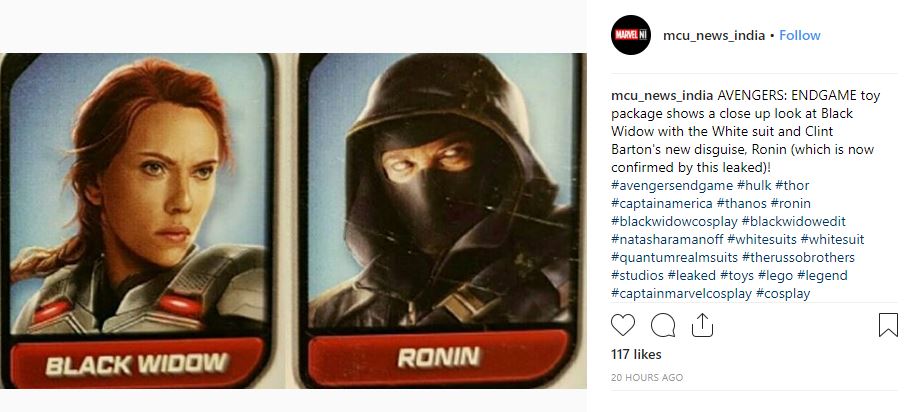The image size is (905, 412).
Task: Open the #blackwidowcosplay hashtag
Action: click(675, 221)
